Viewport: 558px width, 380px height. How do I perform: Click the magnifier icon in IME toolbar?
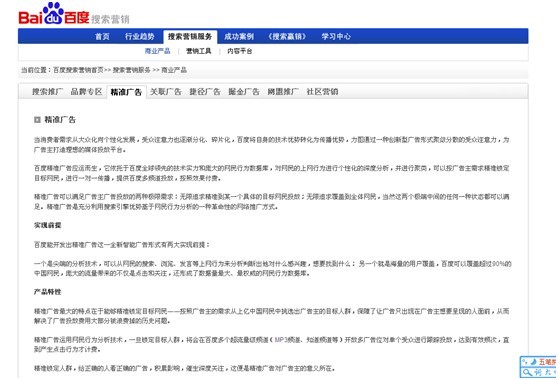[527, 372]
